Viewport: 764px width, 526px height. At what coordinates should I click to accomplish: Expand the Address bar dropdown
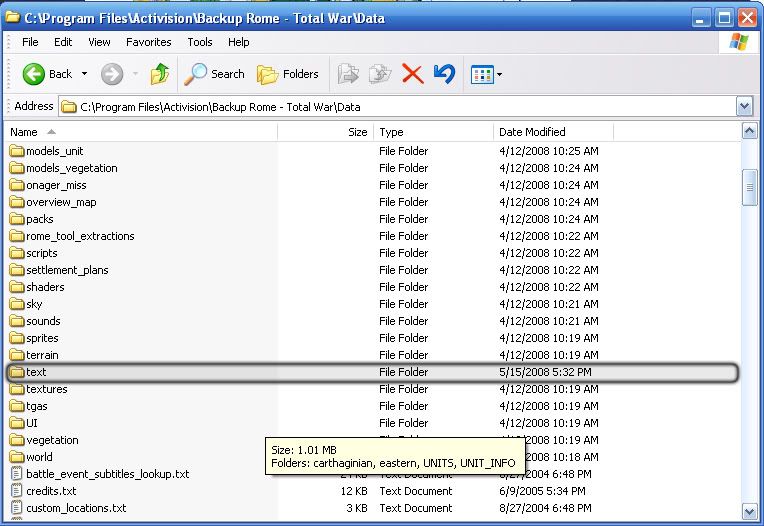744,107
